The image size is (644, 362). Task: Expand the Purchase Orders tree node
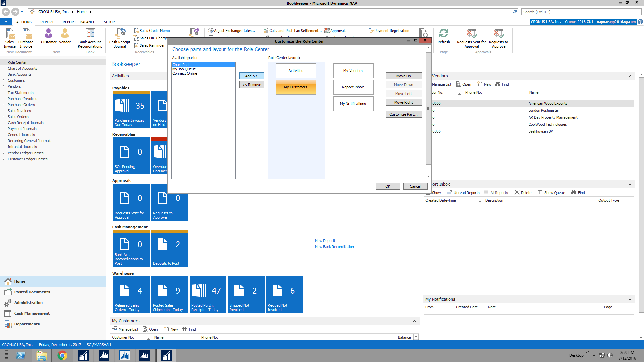pyautogui.click(x=3, y=105)
